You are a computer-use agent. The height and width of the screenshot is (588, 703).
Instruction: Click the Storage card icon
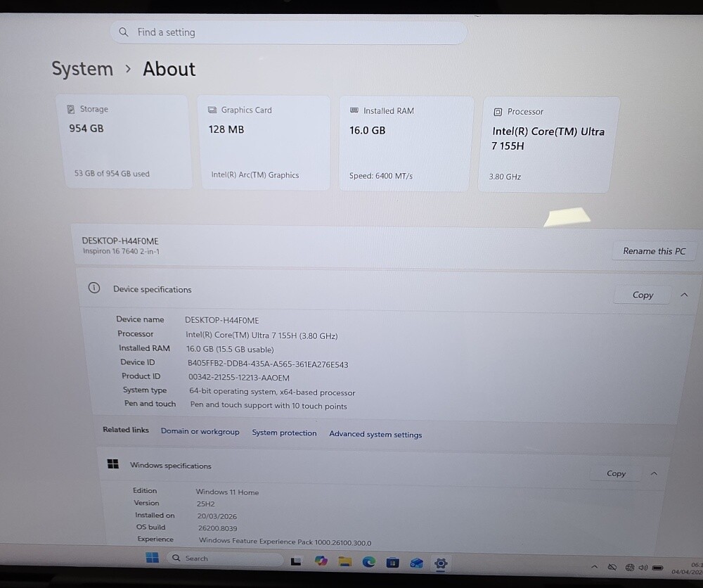(x=71, y=109)
